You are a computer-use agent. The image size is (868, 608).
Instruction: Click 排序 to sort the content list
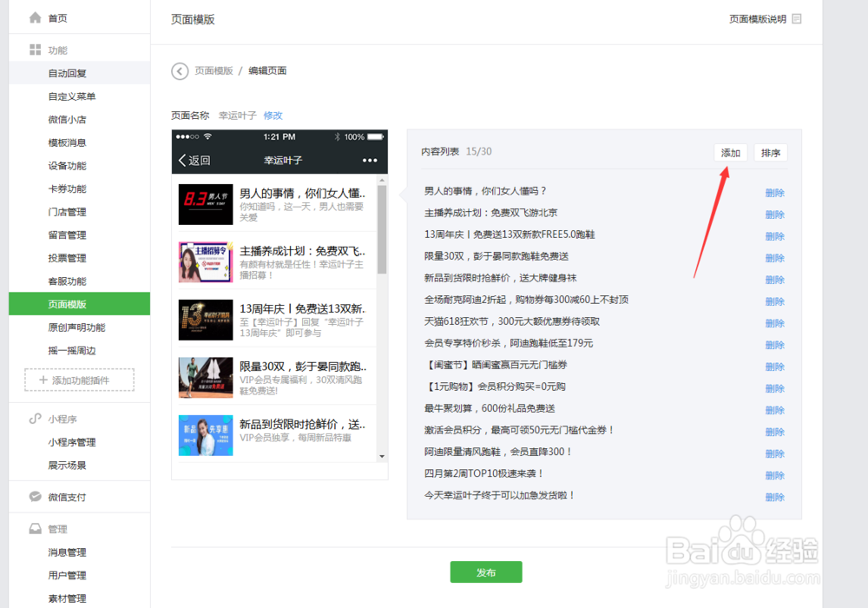click(772, 152)
